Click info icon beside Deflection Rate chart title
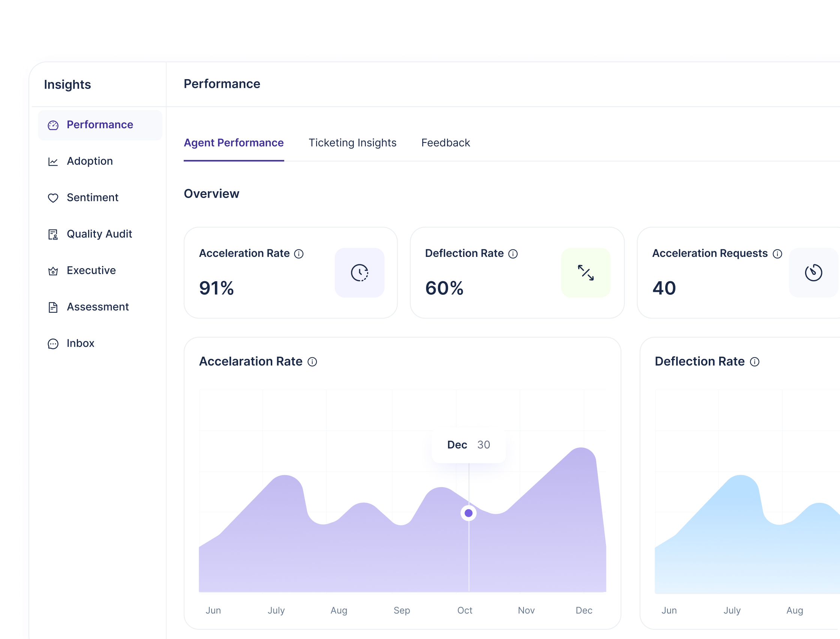840x639 pixels. coord(754,362)
